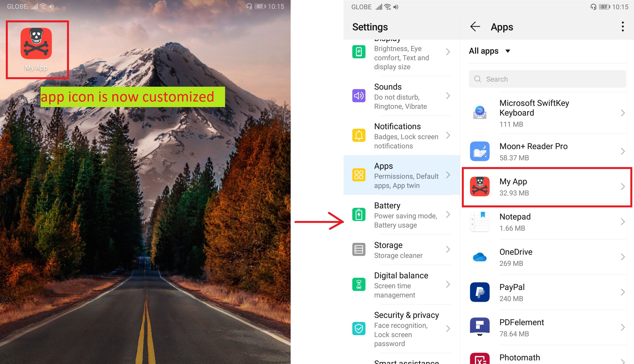Open the three-dot overflow menu
The height and width of the screenshot is (364, 634).
pyautogui.click(x=623, y=27)
